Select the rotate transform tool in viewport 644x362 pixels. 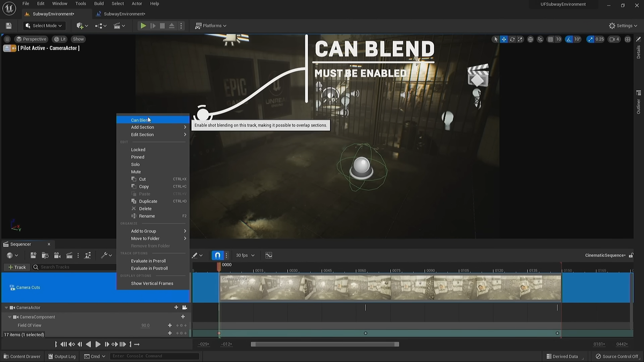513,39
